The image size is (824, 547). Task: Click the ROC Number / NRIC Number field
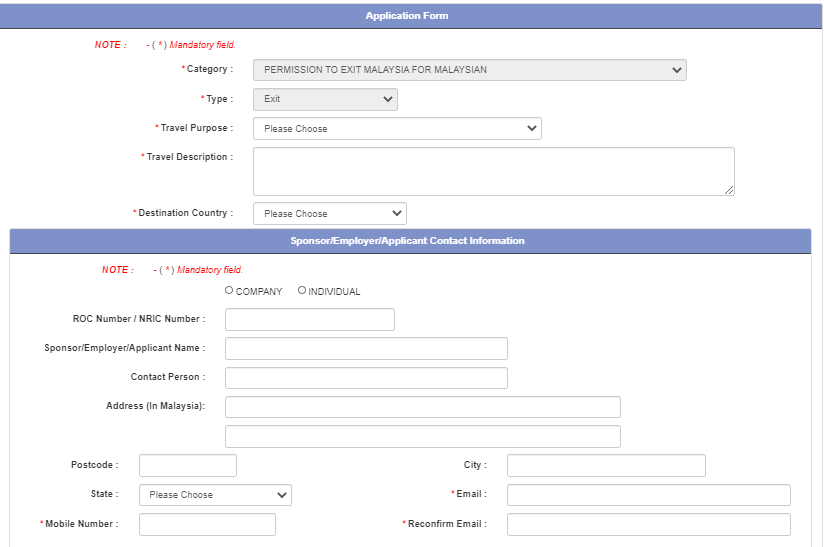tap(310, 319)
